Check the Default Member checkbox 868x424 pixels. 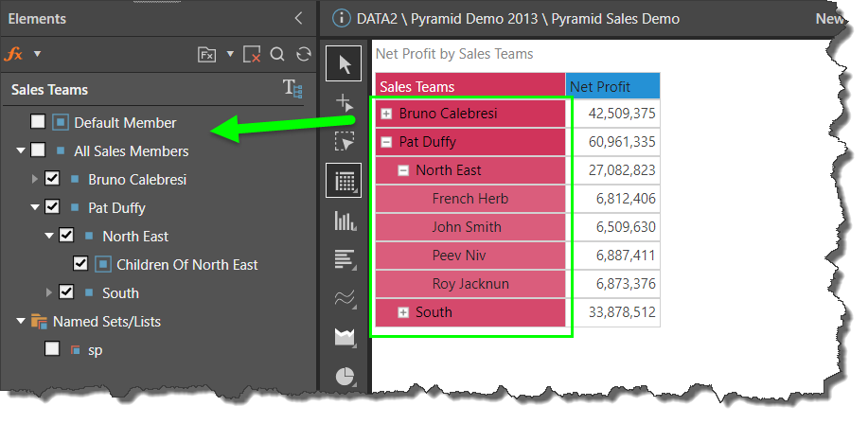pyautogui.click(x=38, y=122)
